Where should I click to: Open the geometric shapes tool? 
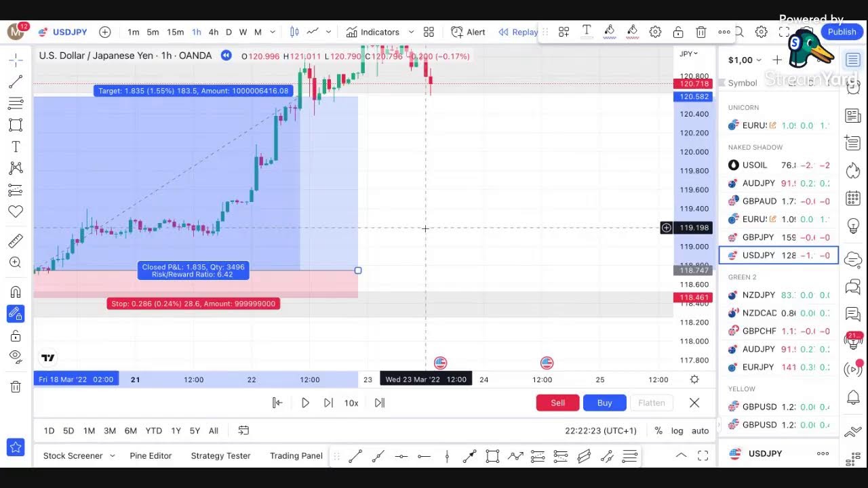coord(16,125)
